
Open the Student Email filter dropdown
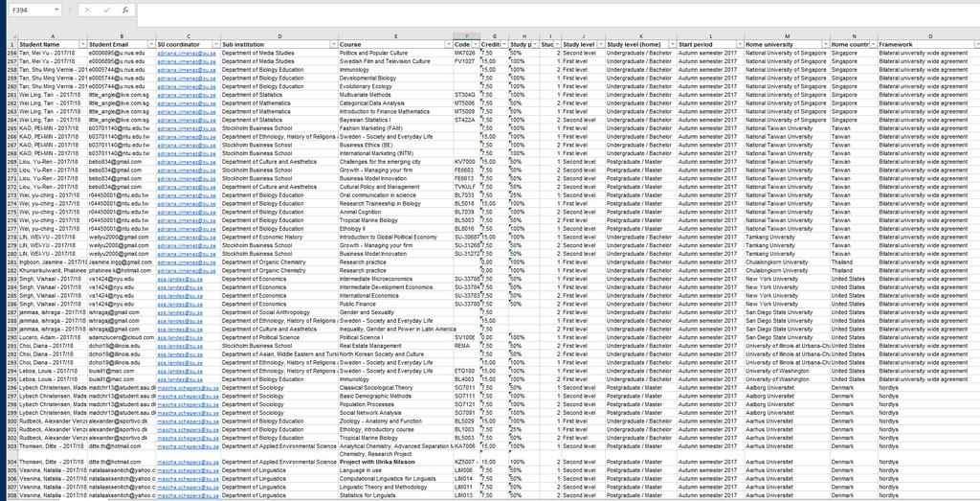click(150, 45)
